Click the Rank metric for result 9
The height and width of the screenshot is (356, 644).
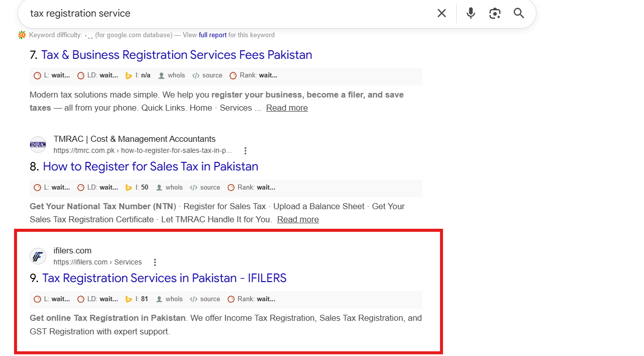pyautogui.click(x=251, y=299)
